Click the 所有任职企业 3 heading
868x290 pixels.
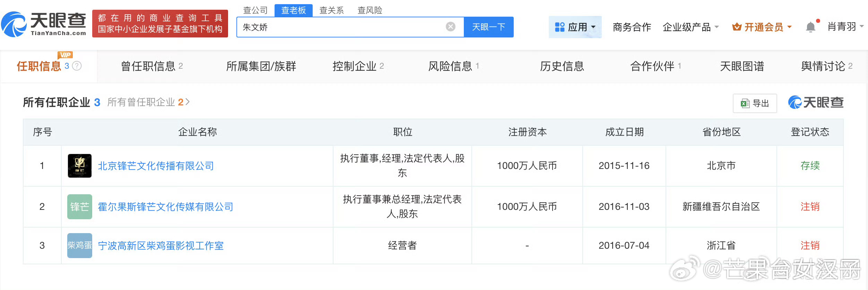[61, 102]
